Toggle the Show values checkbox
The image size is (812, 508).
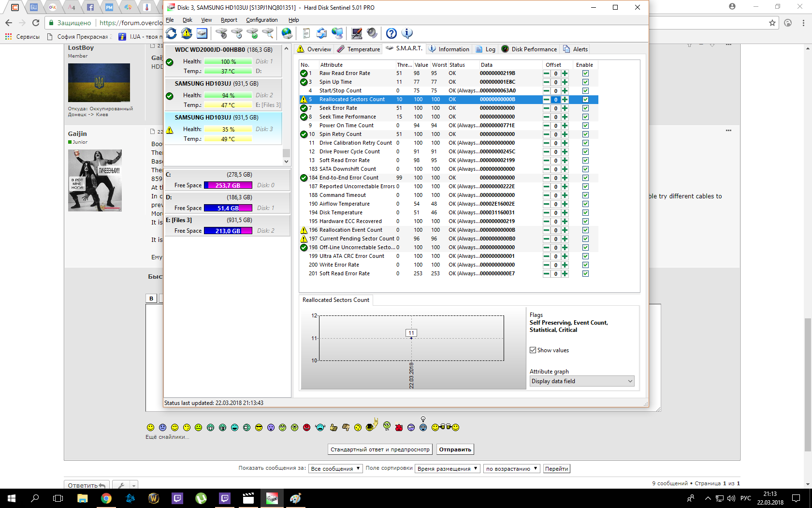533,350
